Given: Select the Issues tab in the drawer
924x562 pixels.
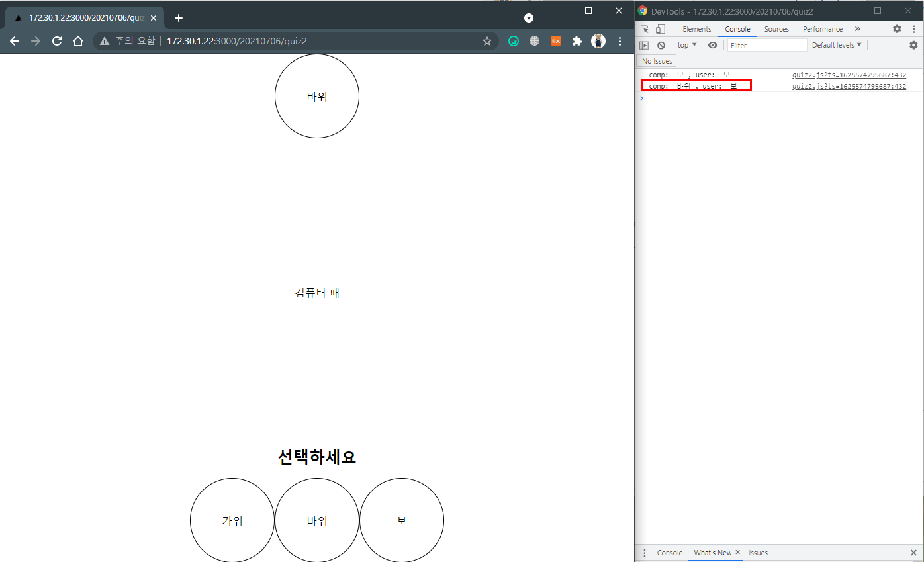Looking at the screenshot, I should [759, 553].
